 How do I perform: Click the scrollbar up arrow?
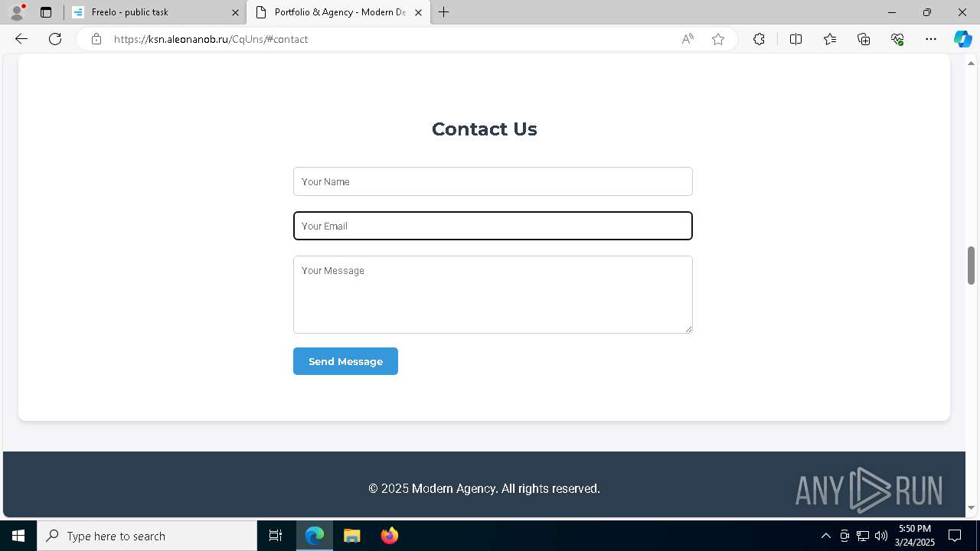tap(972, 64)
